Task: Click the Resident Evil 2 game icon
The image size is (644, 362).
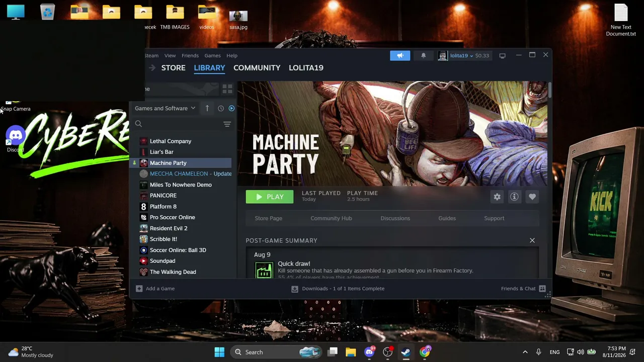Action: point(143,228)
